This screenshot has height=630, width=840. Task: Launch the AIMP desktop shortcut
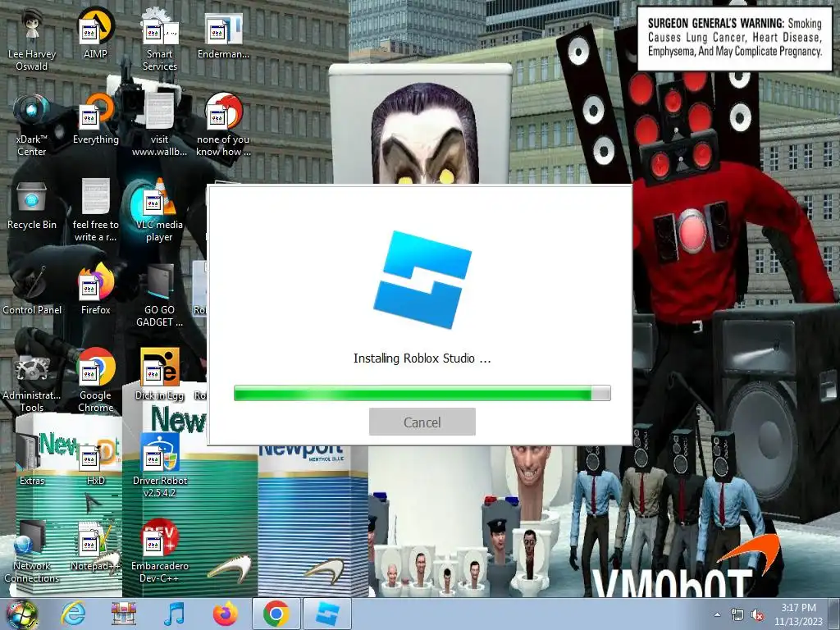point(95,33)
